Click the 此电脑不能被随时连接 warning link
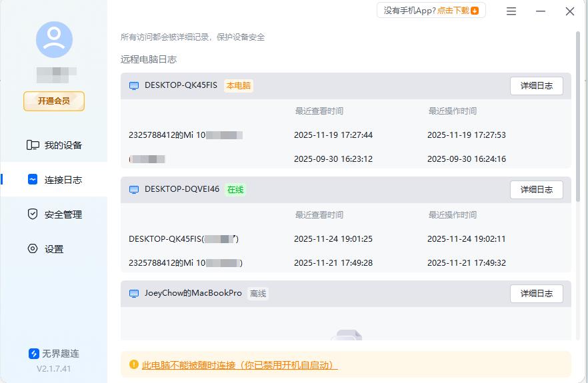Screen dimensions: 588x383 pyautogui.click(x=239, y=364)
